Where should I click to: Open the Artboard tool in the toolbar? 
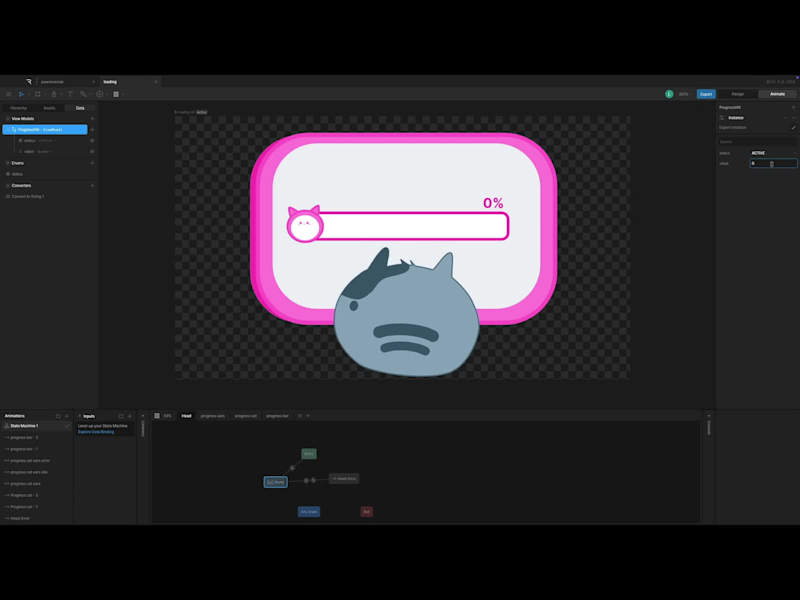(x=37, y=94)
